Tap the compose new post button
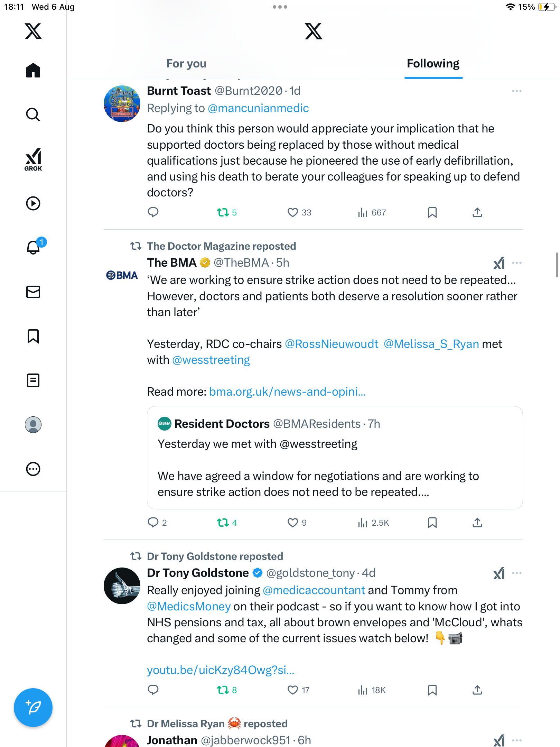Viewport: 560px width, 747px height. point(33,707)
